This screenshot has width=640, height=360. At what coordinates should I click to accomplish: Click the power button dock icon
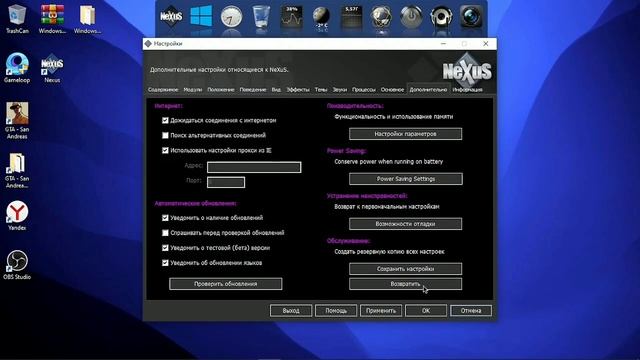[411, 17]
